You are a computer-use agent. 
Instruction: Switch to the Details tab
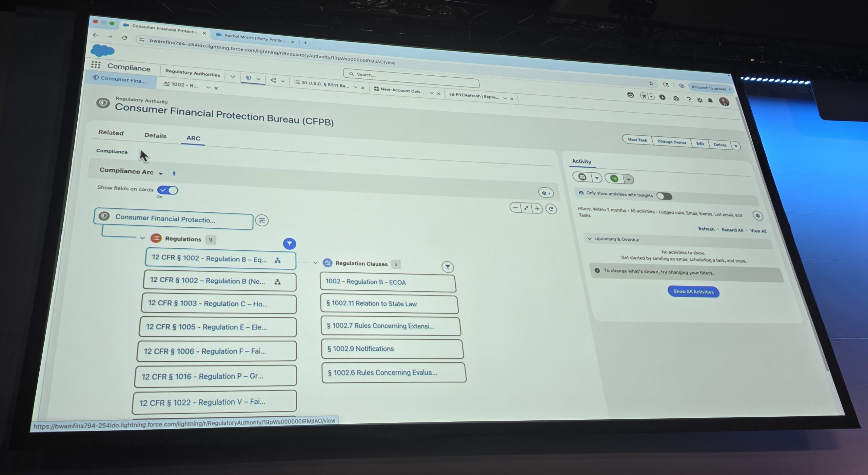click(x=155, y=135)
